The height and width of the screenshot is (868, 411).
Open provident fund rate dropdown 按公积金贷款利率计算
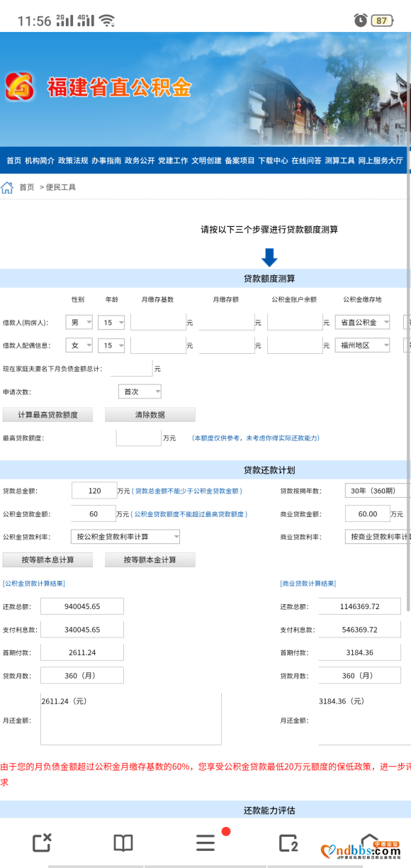(125, 537)
